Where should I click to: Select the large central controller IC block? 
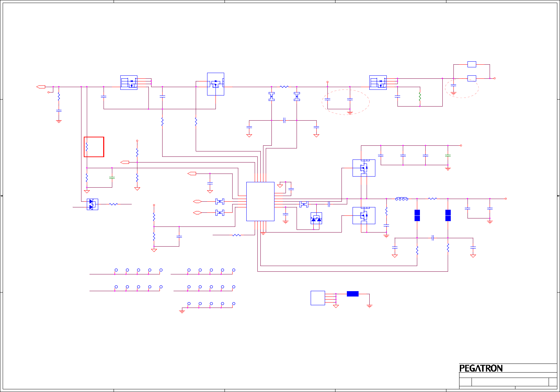[x=260, y=201]
